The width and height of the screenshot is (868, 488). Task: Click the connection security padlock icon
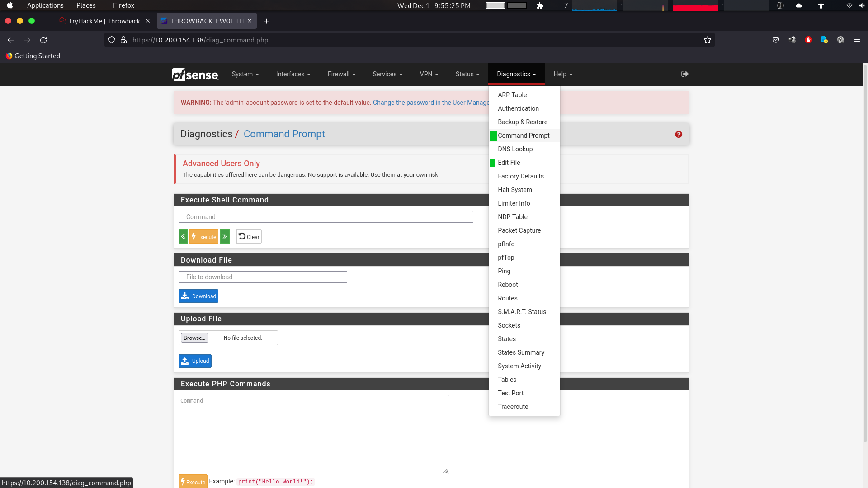tap(124, 40)
